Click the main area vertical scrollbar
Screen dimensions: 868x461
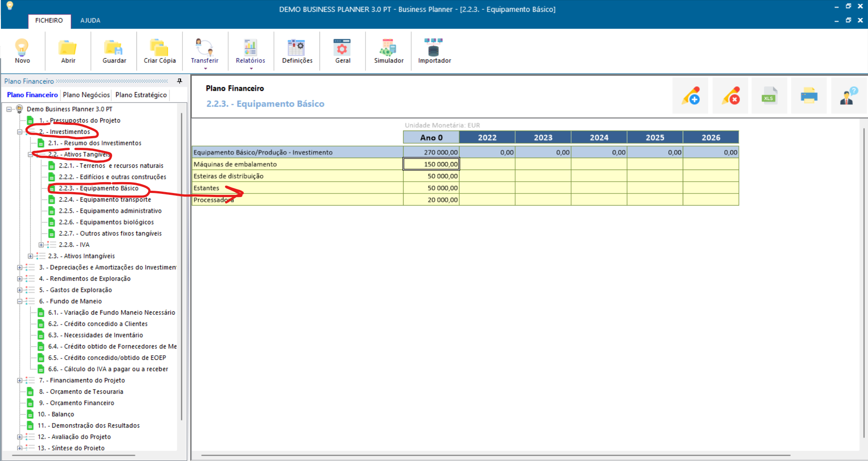pos(864,282)
